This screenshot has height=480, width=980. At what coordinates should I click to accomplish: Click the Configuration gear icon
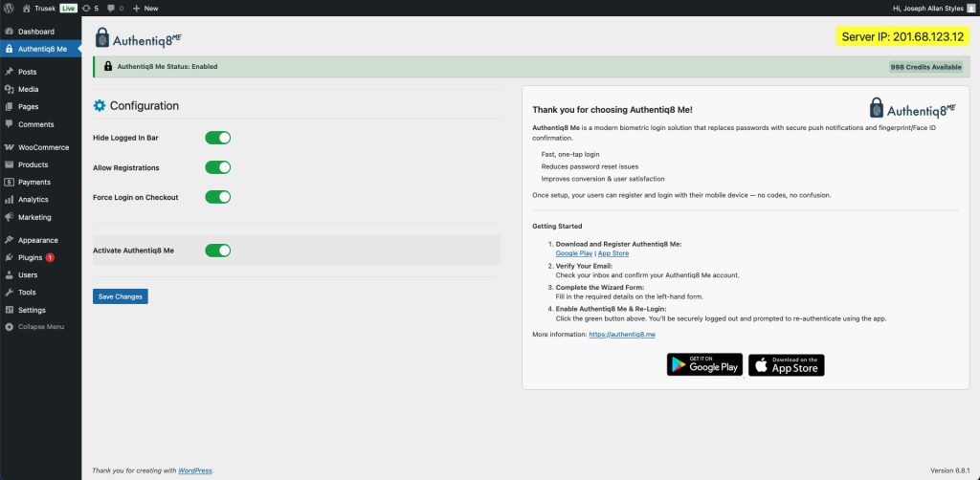[100, 106]
